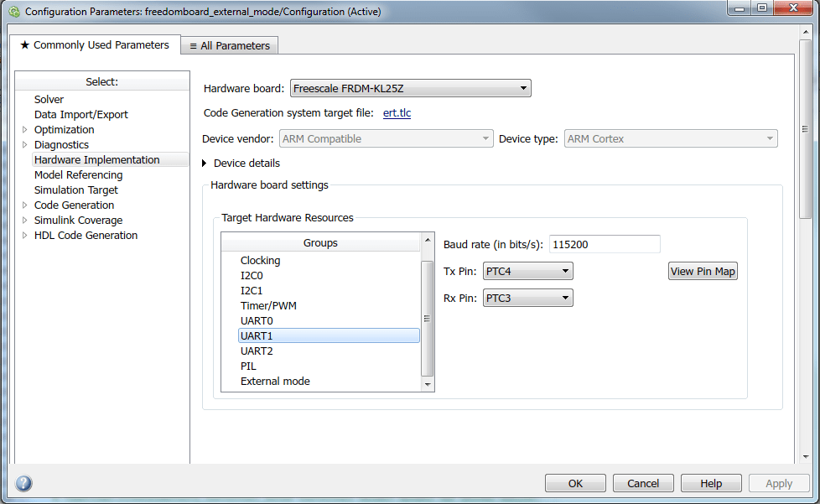Screen dimensions: 820x504
Task: Click the Simulink window title bar icon
Action: [13, 12]
